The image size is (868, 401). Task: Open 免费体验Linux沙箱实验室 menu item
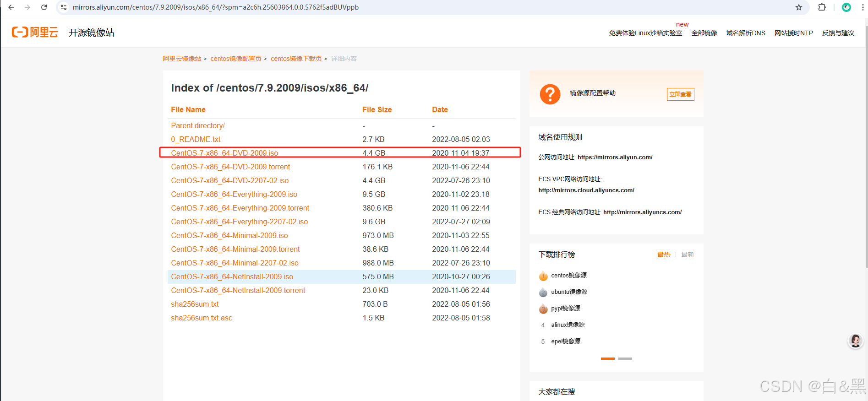645,33
